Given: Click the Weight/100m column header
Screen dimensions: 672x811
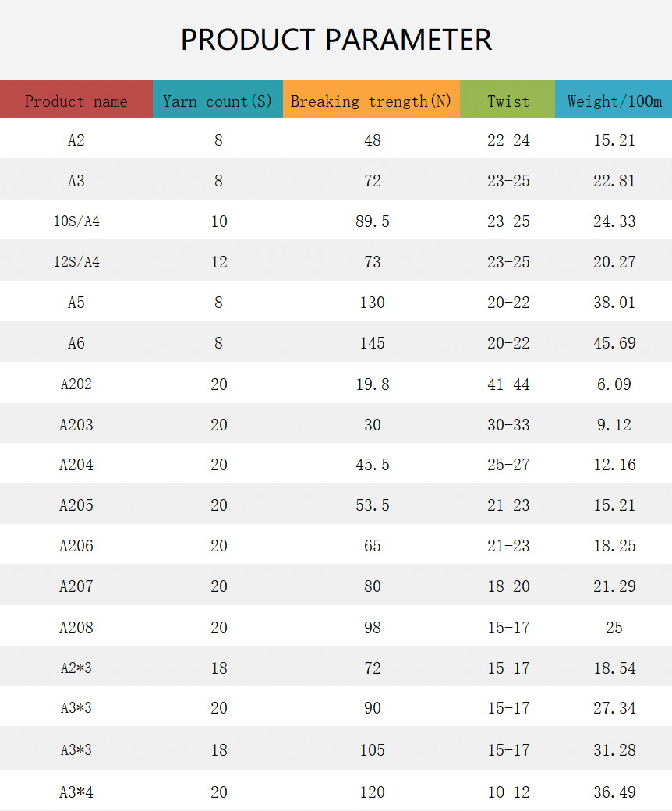Looking at the screenshot, I should point(614,99).
